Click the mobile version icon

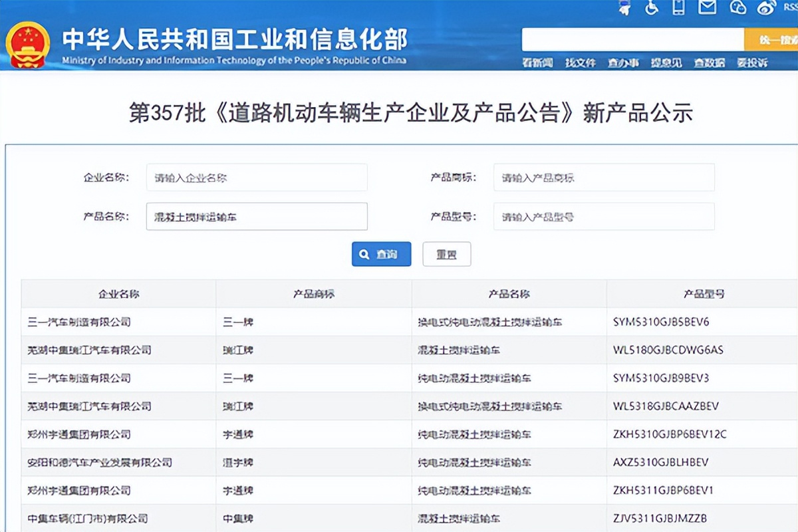[678, 9]
